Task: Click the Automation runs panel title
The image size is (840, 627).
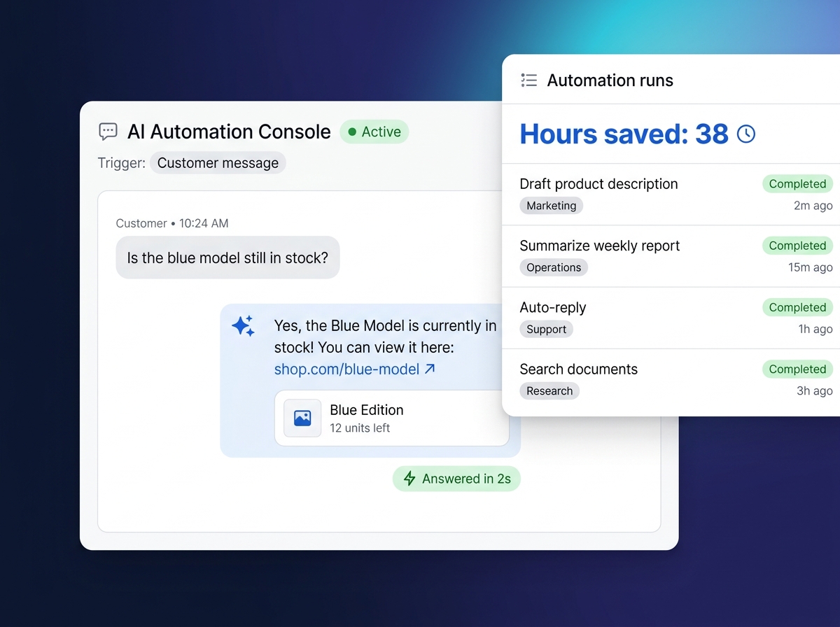Action: pos(610,80)
